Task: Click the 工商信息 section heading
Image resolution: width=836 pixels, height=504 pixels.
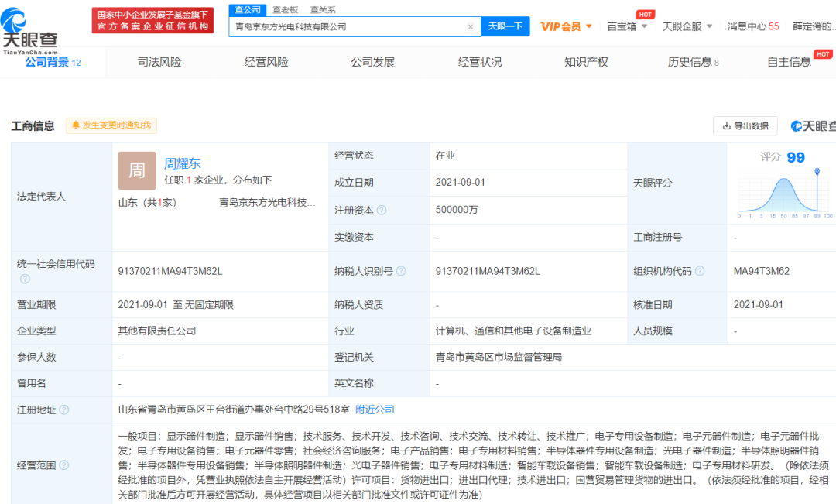Action: pyautogui.click(x=33, y=126)
